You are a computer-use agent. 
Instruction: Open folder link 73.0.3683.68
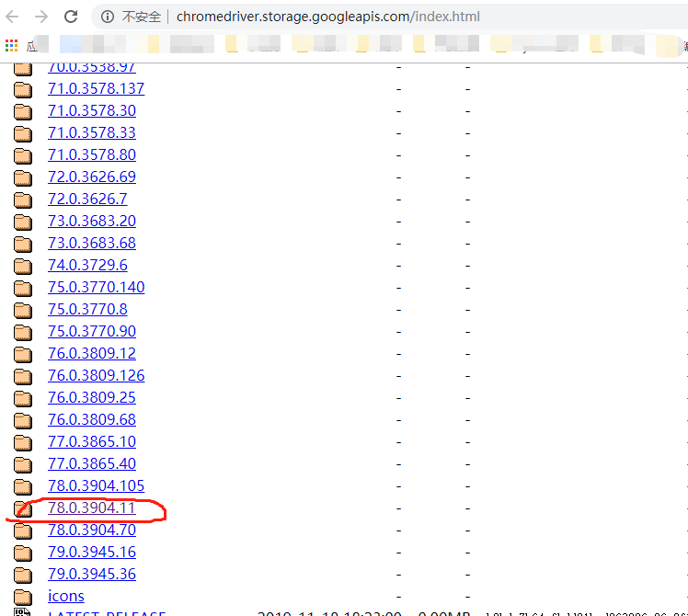(x=92, y=243)
